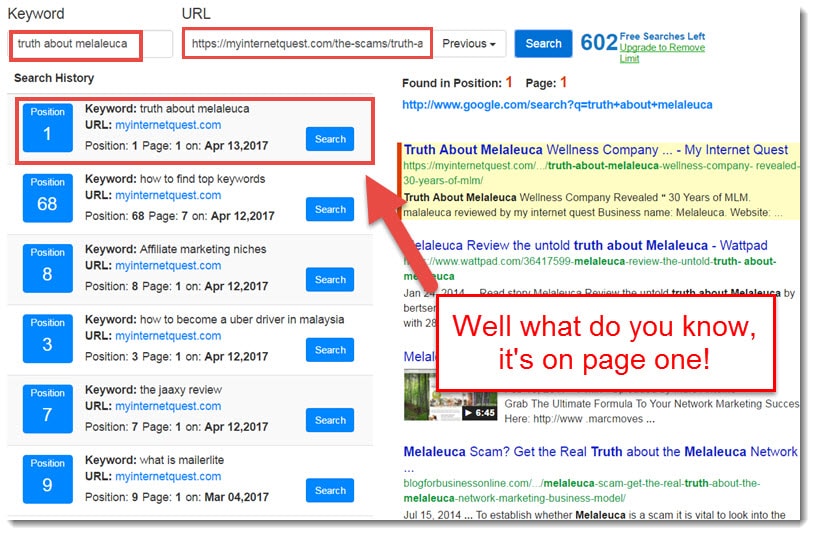Click keyword text how to find top keywords
Image resolution: width=815 pixels, height=535 pixels.
[x=204, y=180]
